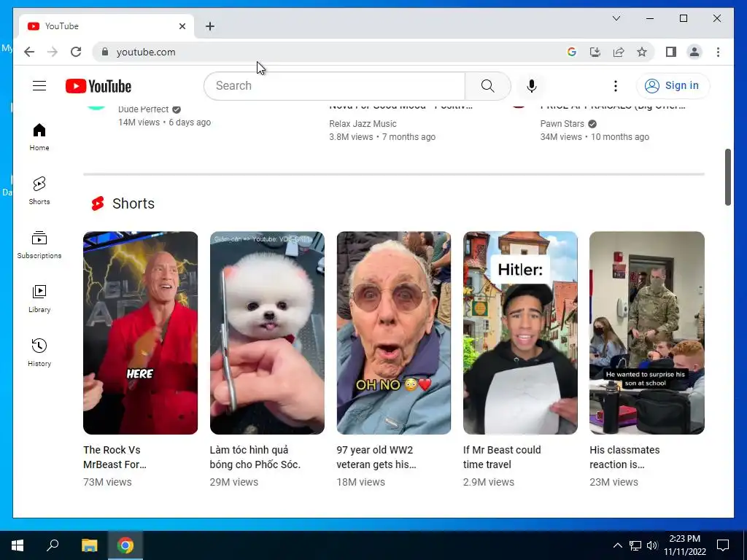The image size is (747, 560).
Task: Open a new browser tab
Action: 210,26
